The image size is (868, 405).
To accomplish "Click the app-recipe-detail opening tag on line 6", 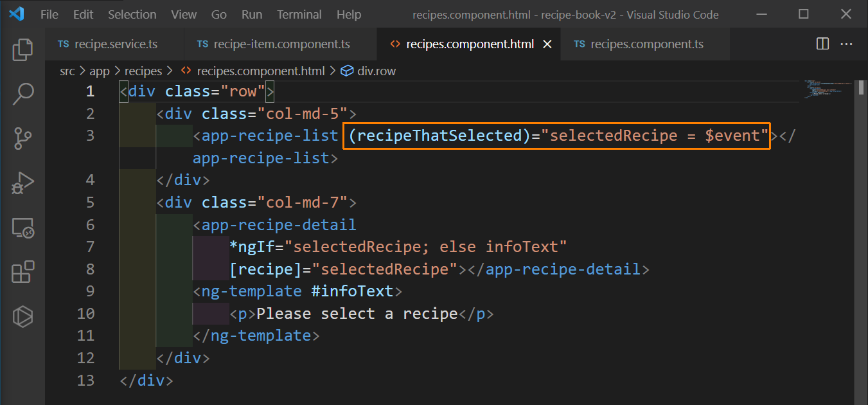I will point(274,224).
